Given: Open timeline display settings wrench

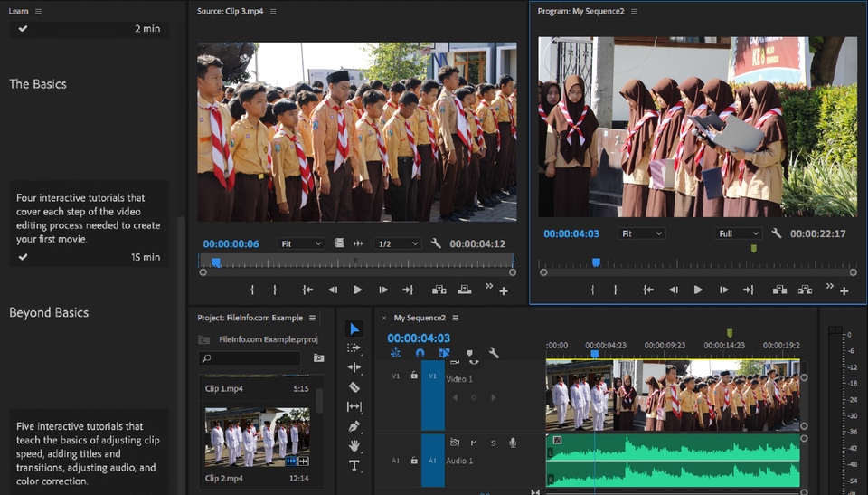Looking at the screenshot, I should click(494, 354).
